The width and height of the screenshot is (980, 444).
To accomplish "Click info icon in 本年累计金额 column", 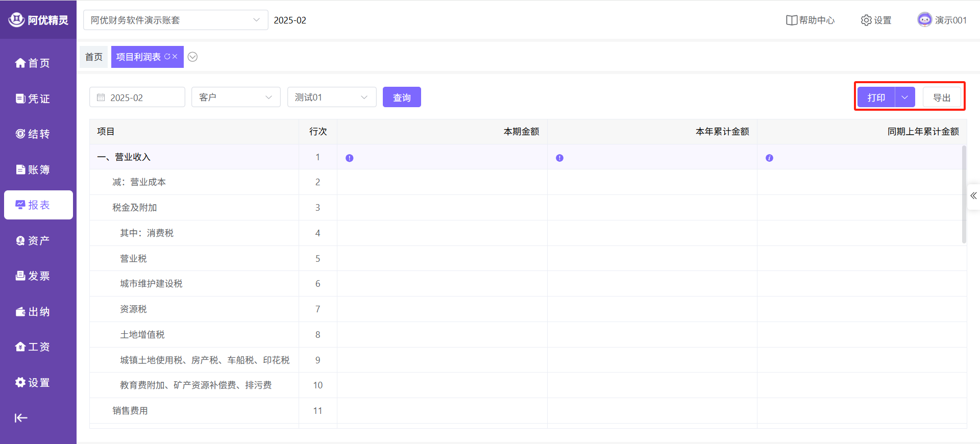I will click(x=559, y=158).
